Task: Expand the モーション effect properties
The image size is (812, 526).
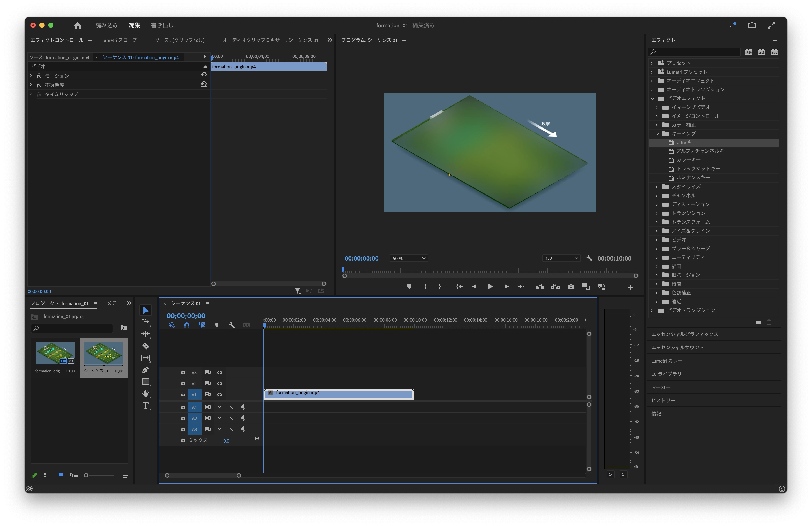Action: point(31,76)
